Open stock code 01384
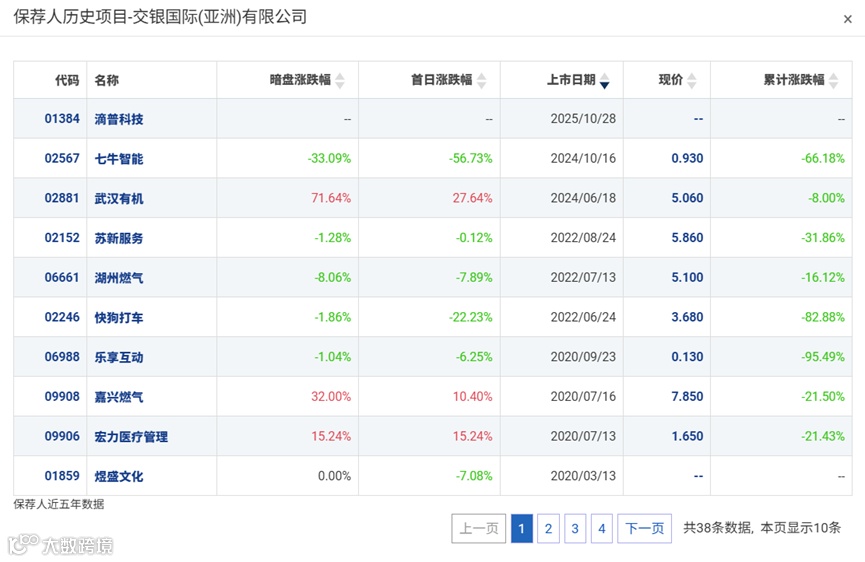Viewport: 865px width, 562px height. tap(62, 119)
